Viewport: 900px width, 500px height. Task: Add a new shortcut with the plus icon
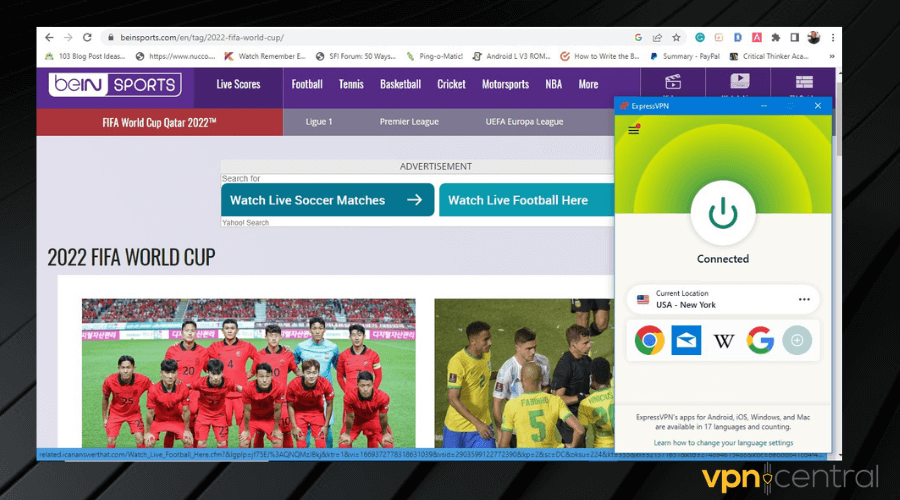point(797,341)
